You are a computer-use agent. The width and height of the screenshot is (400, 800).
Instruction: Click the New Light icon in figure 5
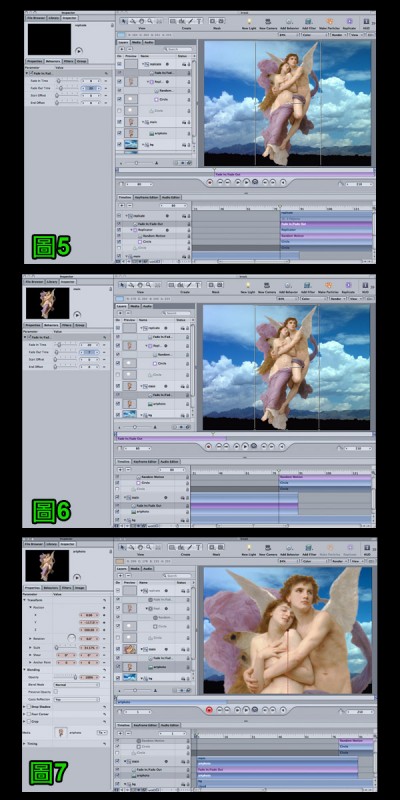249,21
